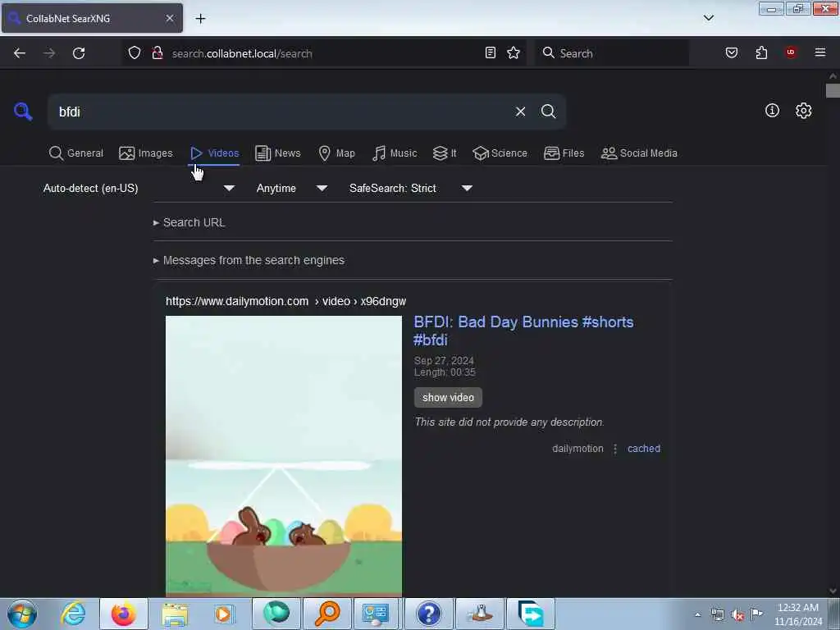Viewport: 840px width, 630px height.
Task: Launch Internet Explorer from taskbar
Action: pos(73,614)
